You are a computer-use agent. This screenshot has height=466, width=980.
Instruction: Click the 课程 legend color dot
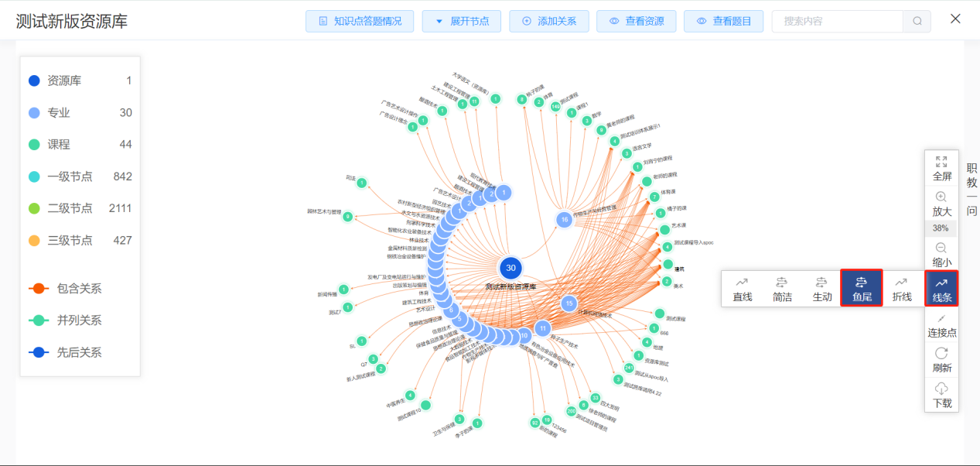click(x=34, y=145)
